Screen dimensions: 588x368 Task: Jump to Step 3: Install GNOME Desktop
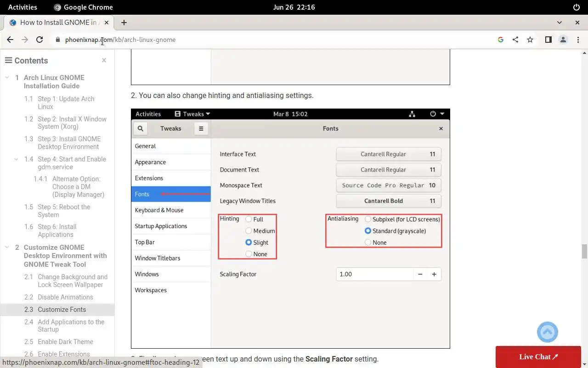coord(69,143)
